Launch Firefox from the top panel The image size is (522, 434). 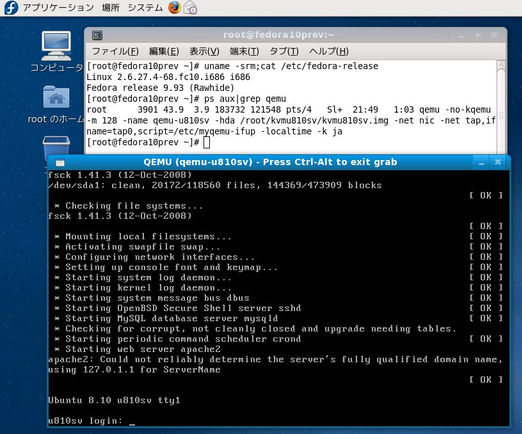174,7
